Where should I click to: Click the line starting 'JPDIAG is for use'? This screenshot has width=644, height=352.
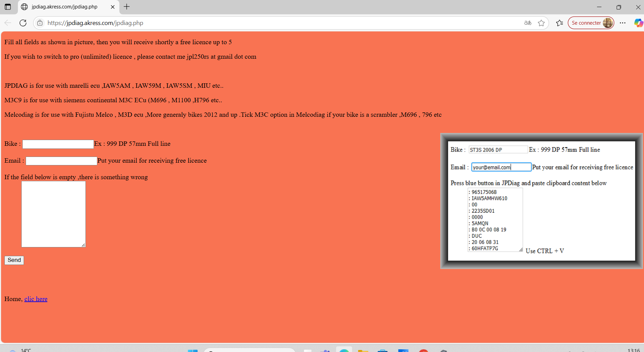point(114,86)
